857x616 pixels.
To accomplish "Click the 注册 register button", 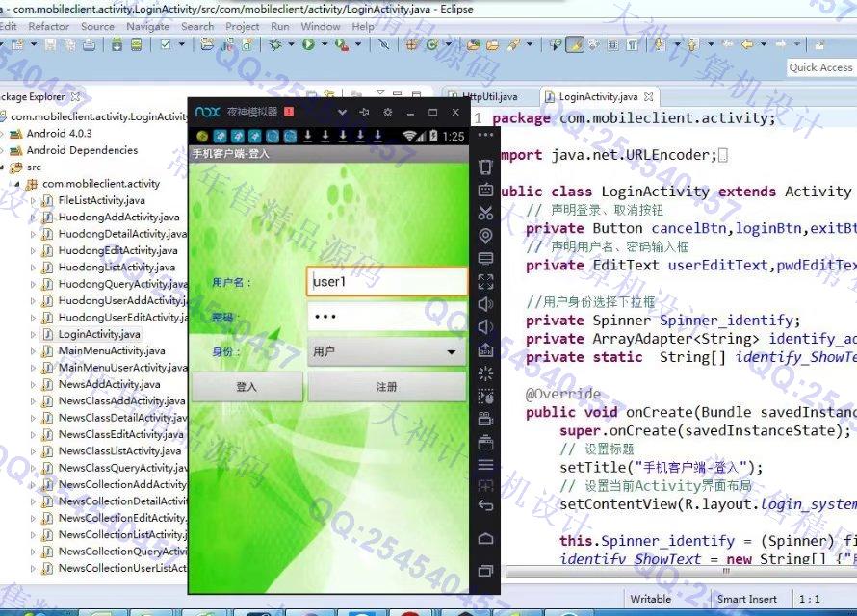I will [386, 387].
